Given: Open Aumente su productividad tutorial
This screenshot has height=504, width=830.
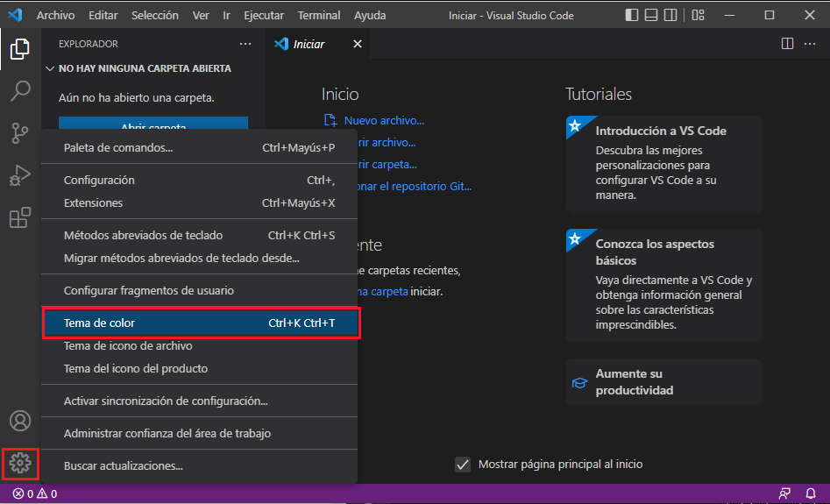Looking at the screenshot, I should [x=663, y=382].
